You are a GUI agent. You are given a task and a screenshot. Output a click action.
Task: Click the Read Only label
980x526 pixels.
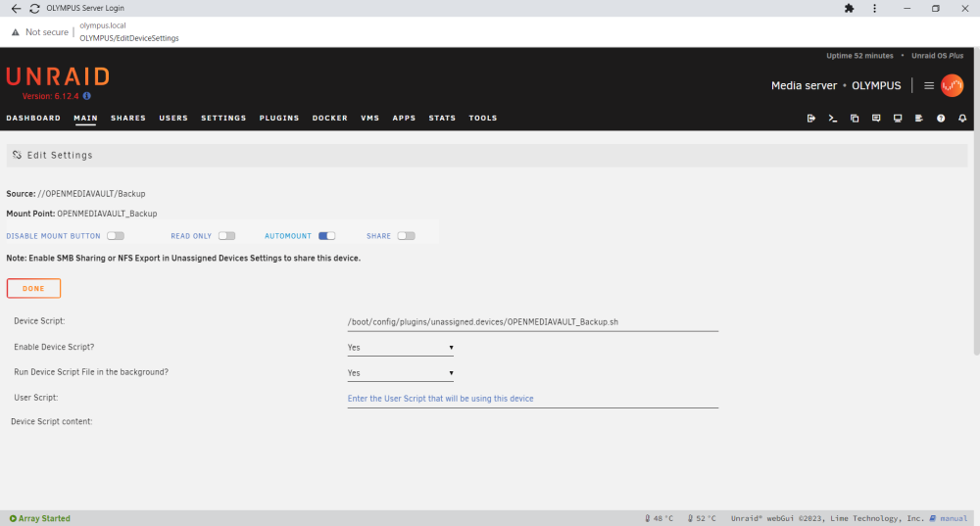tap(191, 236)
